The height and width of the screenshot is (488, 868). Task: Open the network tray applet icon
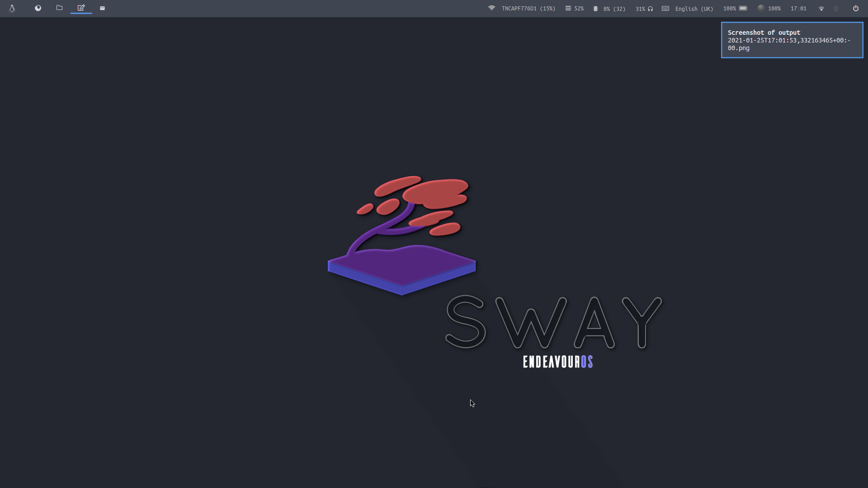[821, 9]
